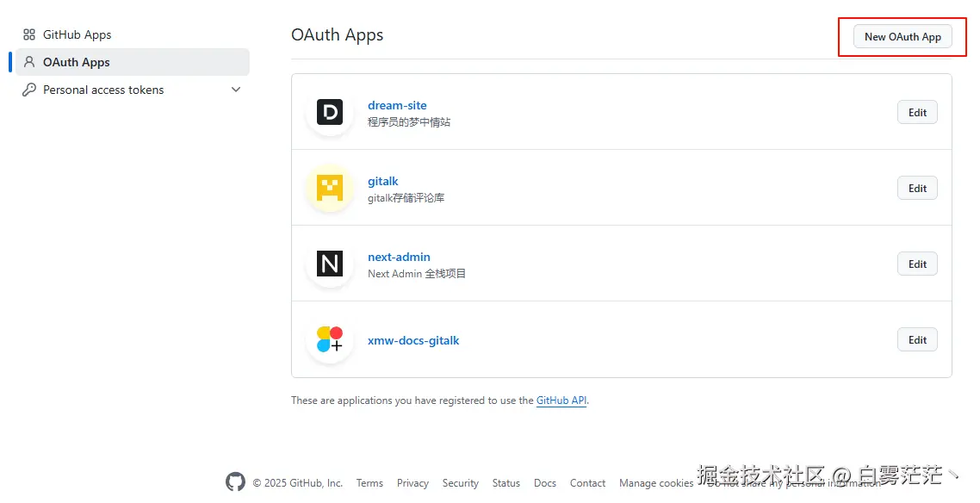Open the gitalk app yellow logo
This screenshot has height=503, width=980.
tap(329, 188)
